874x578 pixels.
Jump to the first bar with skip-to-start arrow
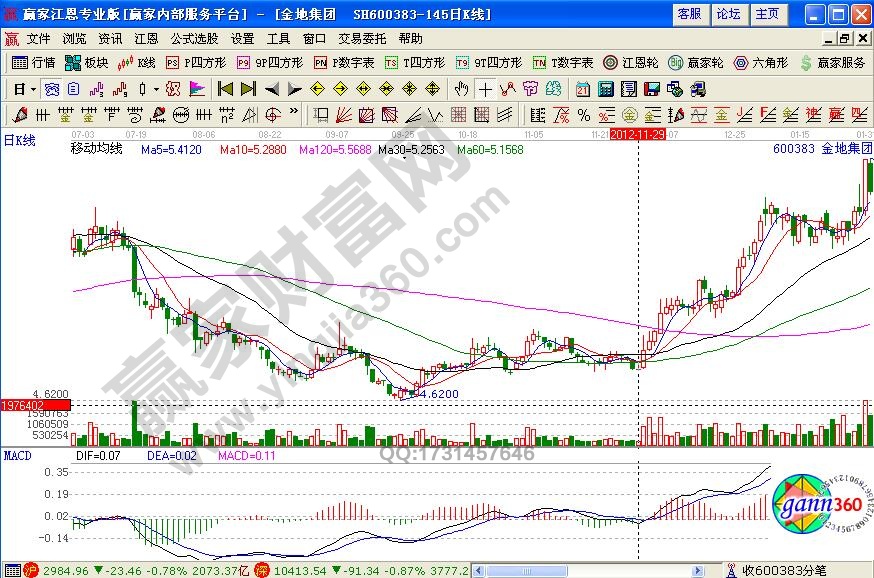(225, 88)
